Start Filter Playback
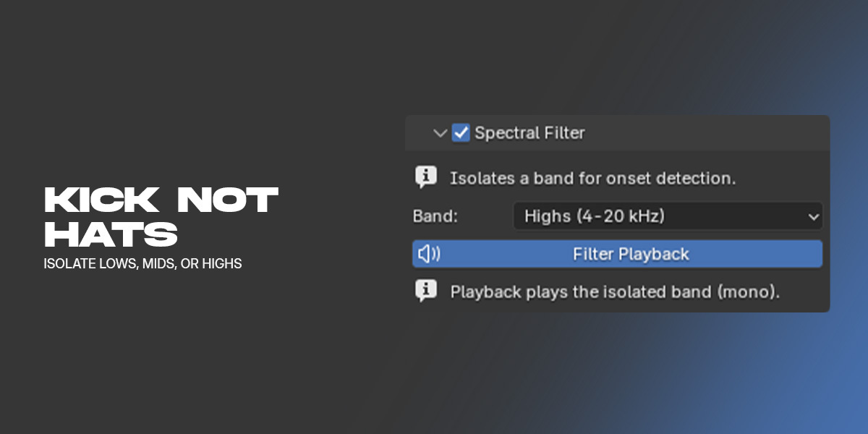868x434 pixels. (x=617, y=254)
